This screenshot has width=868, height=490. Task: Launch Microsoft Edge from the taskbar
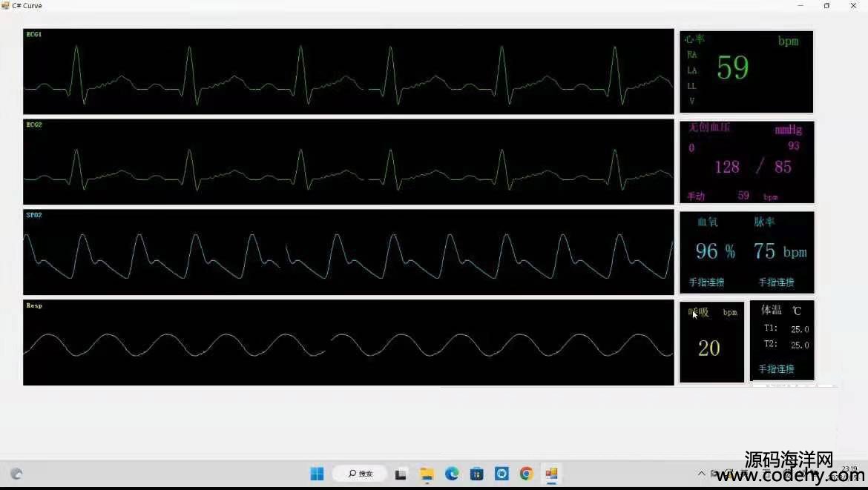click(452, 474)
